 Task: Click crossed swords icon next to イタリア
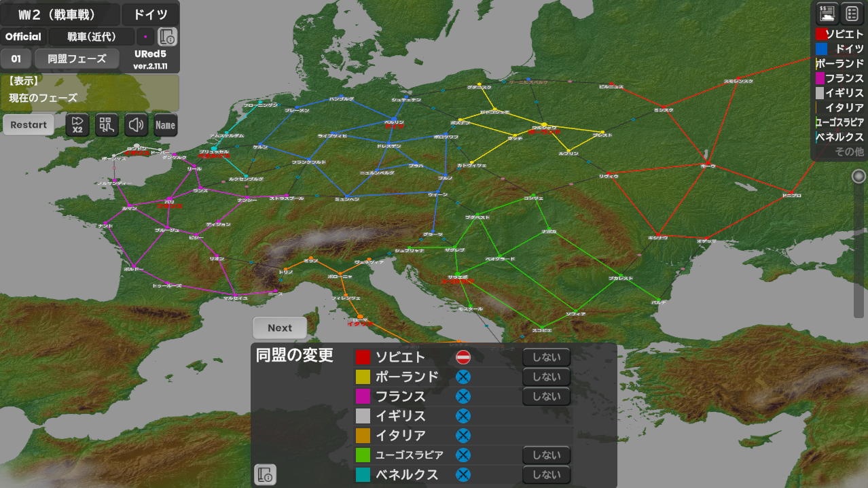pyautogui.click(x=463, y=435)
